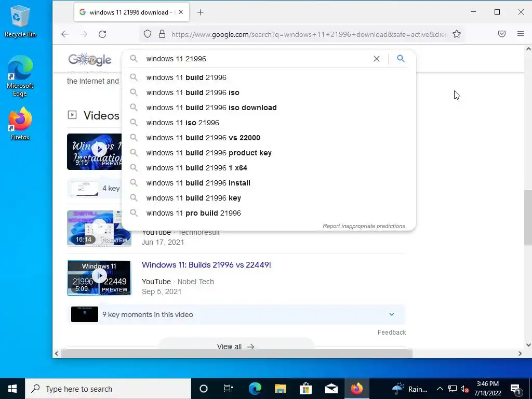Go back with the browser back arrow
Image resolution: width=532 pixels, height=399 pixels.
click(x=65, y=34)
